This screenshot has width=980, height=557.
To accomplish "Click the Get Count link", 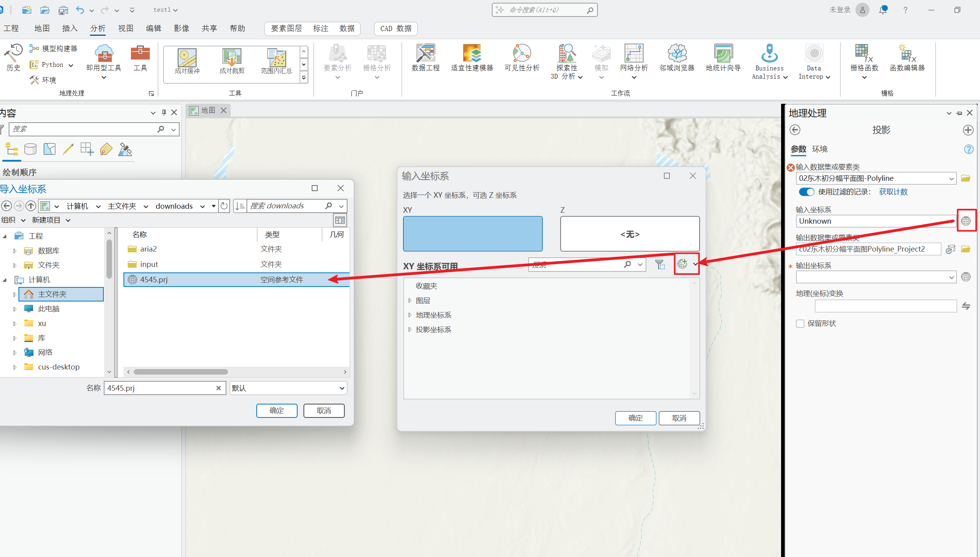I will click(x=893, y=192).
